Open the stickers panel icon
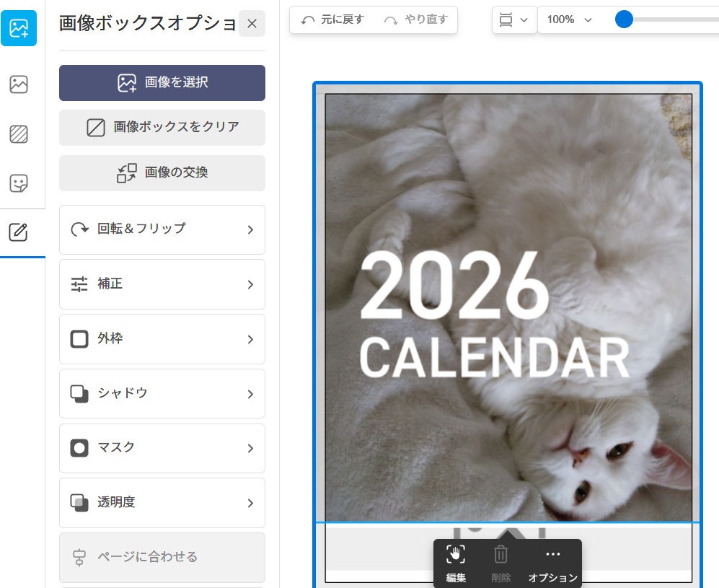This screenshot has height=588, width=719. pos(19,183)
